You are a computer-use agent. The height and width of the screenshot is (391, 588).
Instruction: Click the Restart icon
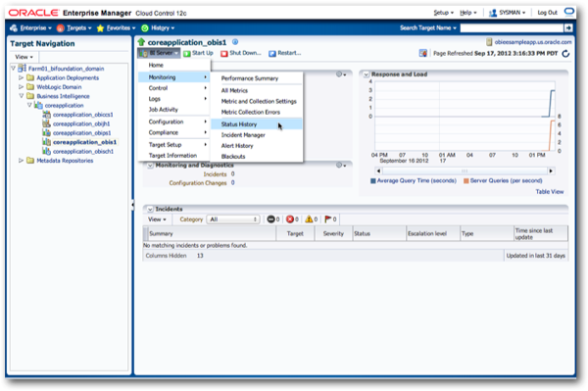coord(272,54)
